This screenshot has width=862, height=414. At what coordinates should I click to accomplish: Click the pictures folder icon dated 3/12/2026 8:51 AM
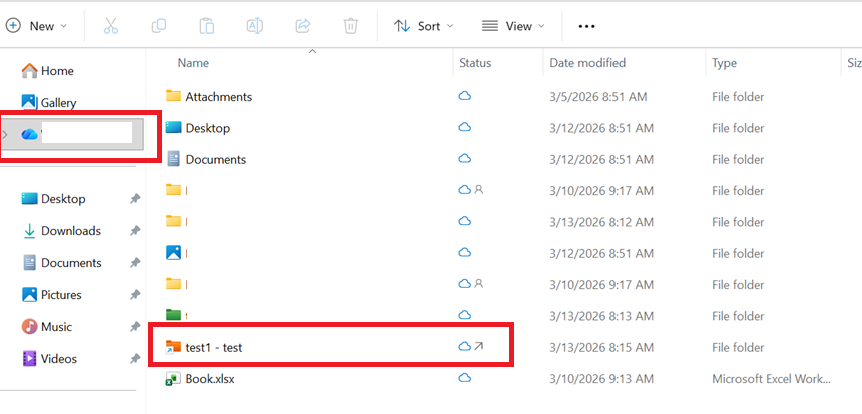(x=173, y=253)
